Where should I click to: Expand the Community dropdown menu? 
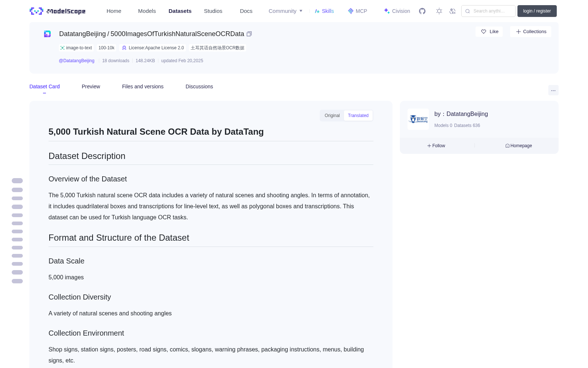(286, 11)
